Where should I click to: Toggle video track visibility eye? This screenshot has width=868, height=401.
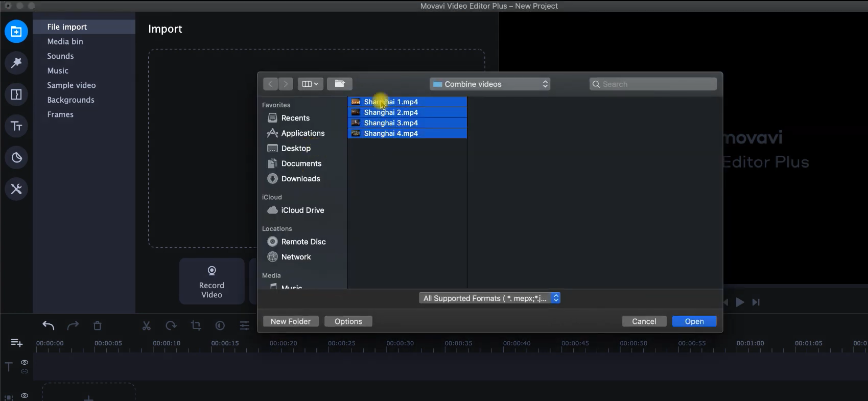click(x=24, y=395)
